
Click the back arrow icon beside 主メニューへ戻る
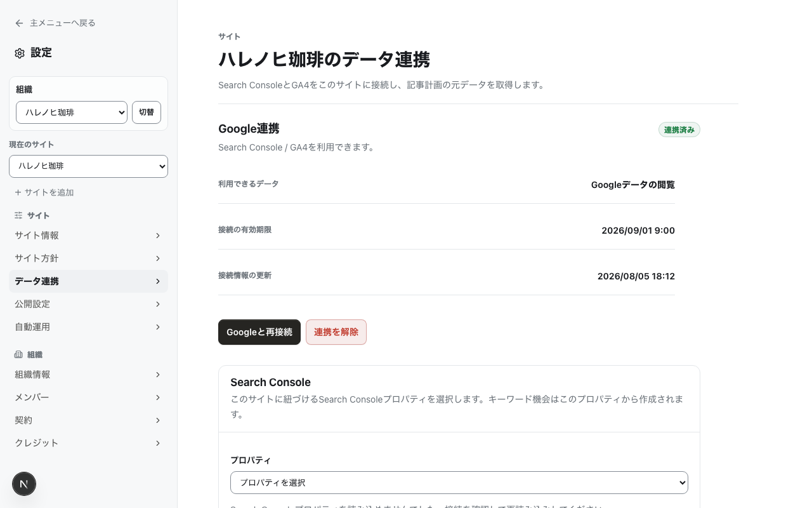(x=19, y=23)
